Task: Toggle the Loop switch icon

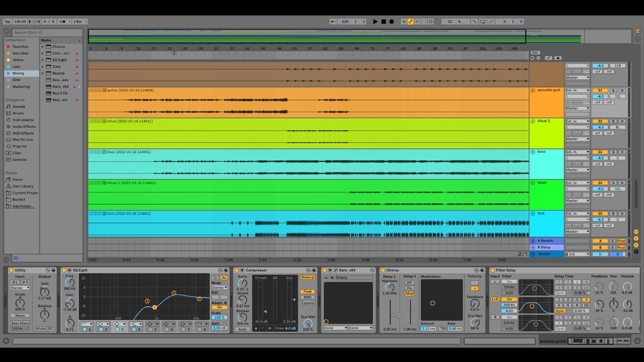Action: tap(482, 21)
